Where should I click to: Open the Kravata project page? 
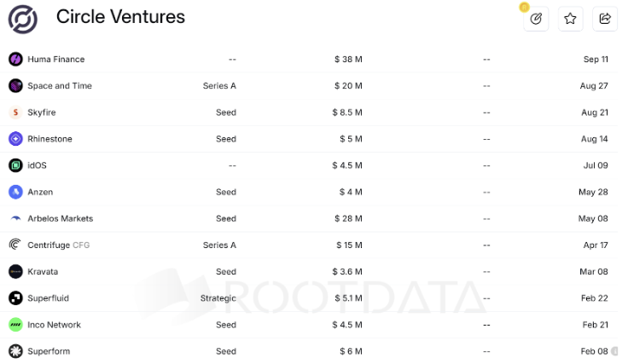43,272
